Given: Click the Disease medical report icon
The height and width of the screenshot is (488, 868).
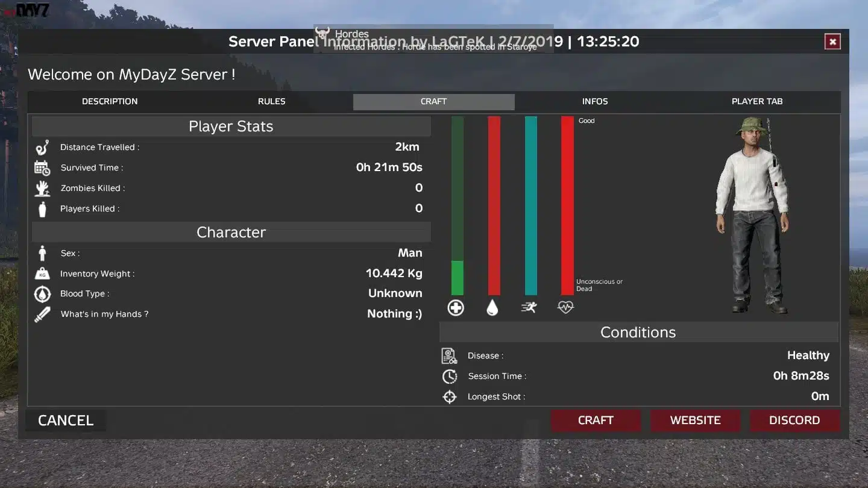Looking at the screenshot, I should (450, 356).
